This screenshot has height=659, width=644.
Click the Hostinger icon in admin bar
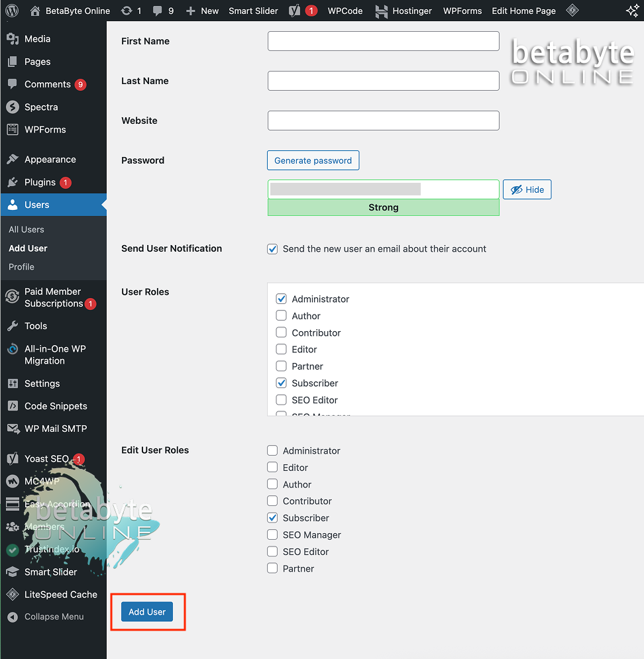click(x=381, y=11)
